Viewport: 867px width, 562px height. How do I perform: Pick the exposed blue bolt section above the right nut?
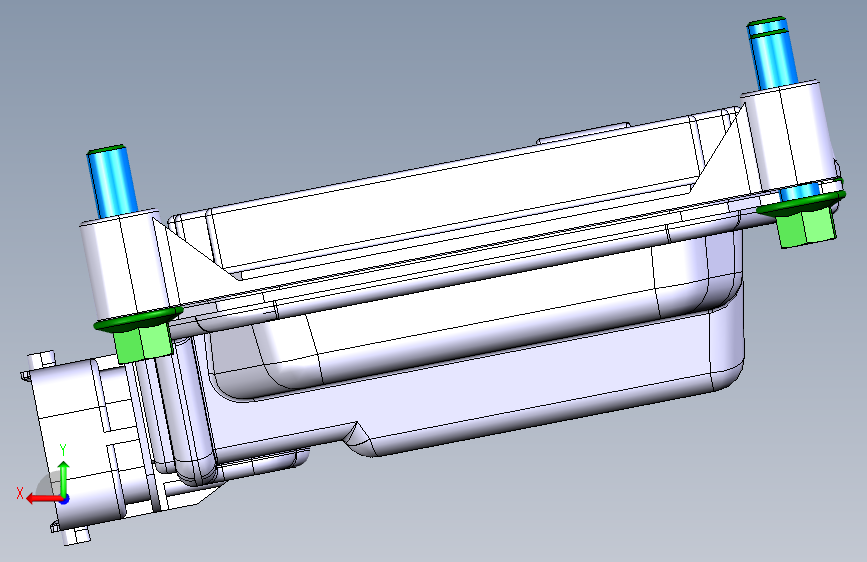pos(800,192)
